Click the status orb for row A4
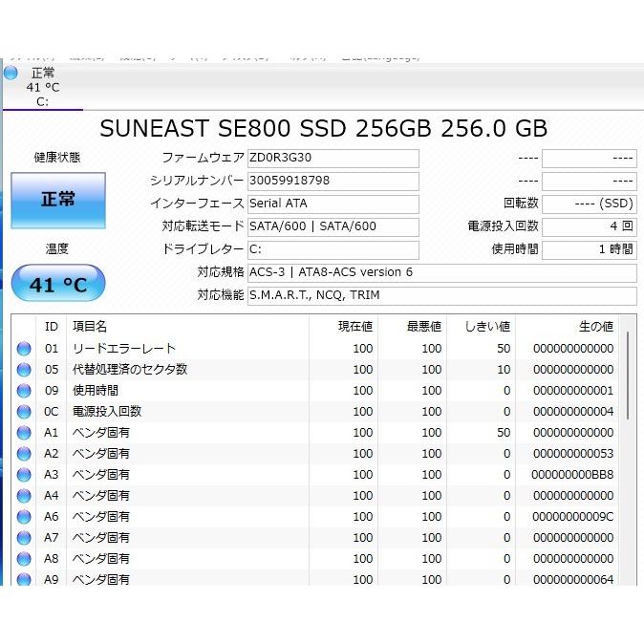Image resolution: width=644 pixels, height=644 pixels. coord(24,496)
